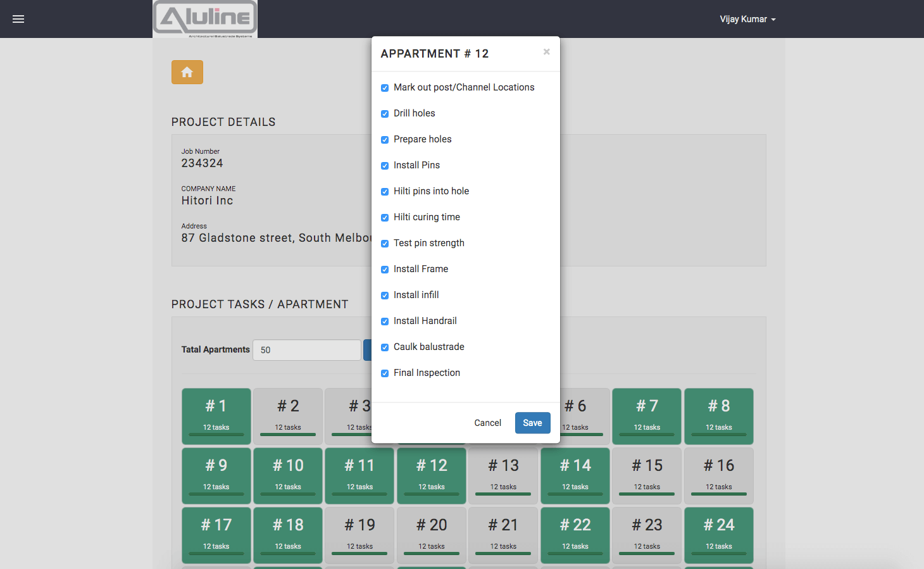Toggle the Drill holes checkbox
The image size is (924, 569).
pos(385,114)
